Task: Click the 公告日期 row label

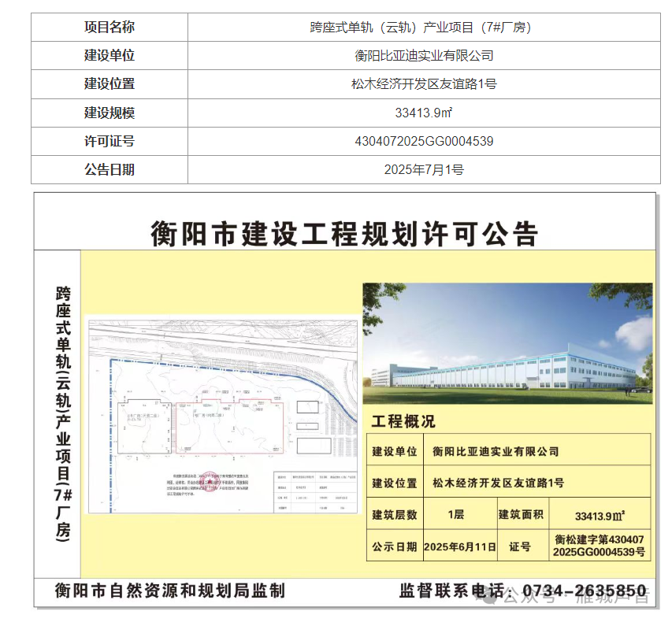Action: click(110, 169)
